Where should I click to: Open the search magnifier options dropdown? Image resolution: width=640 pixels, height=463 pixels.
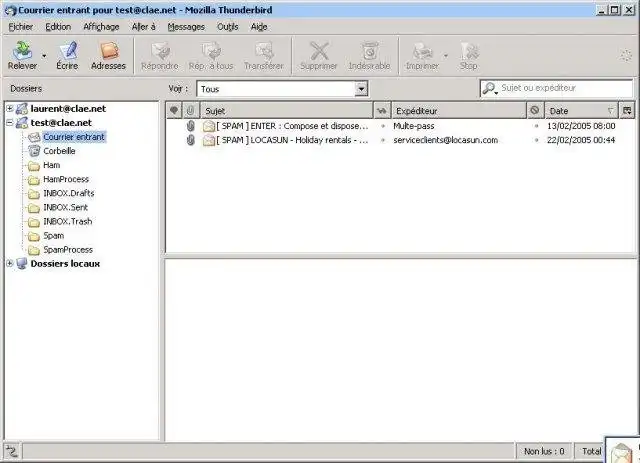489,88
